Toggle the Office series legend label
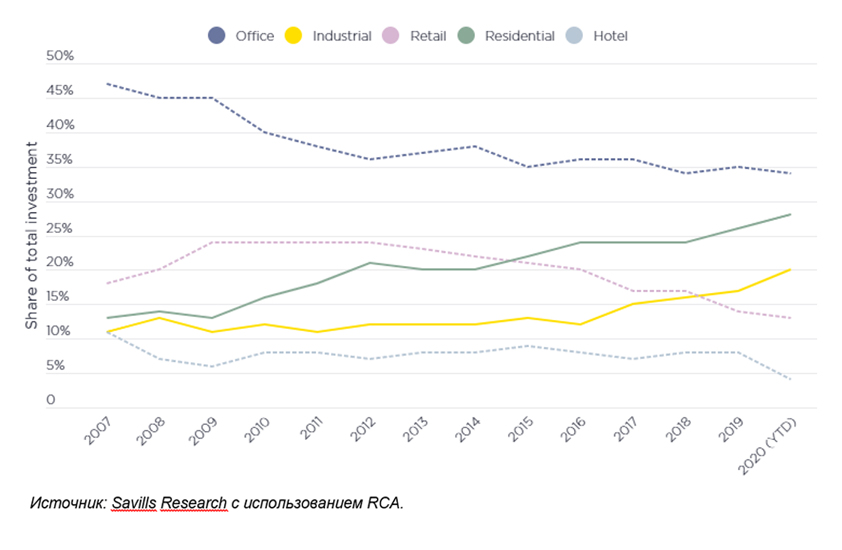Screen dimensions: 842x550 (x=254, y=36)
